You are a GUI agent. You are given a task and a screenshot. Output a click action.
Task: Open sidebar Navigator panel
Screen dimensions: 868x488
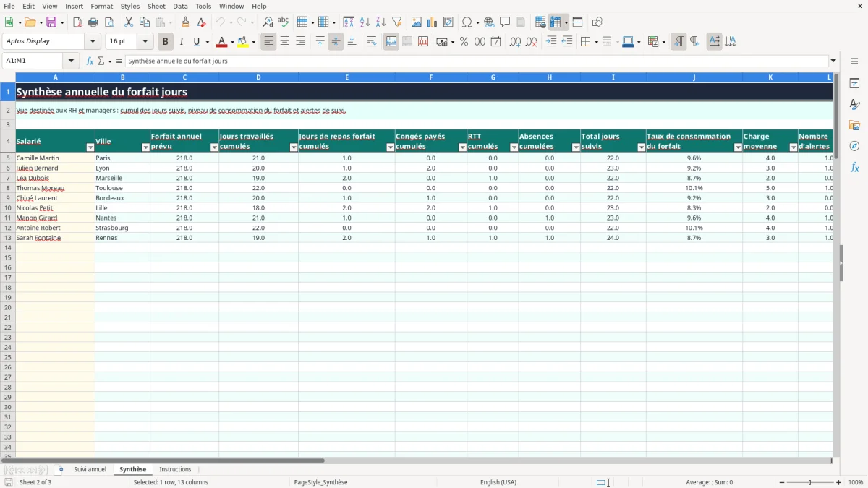tap(854, 146)
